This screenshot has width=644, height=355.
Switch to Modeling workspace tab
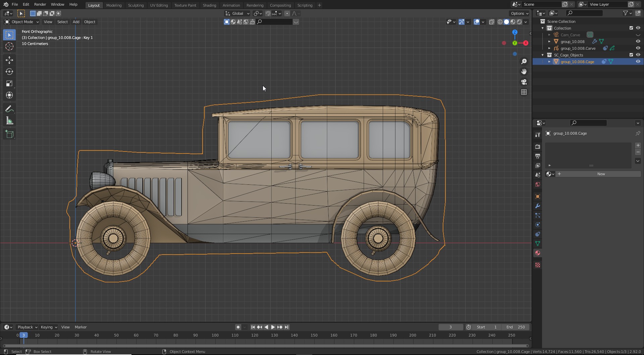coord(114,5)
